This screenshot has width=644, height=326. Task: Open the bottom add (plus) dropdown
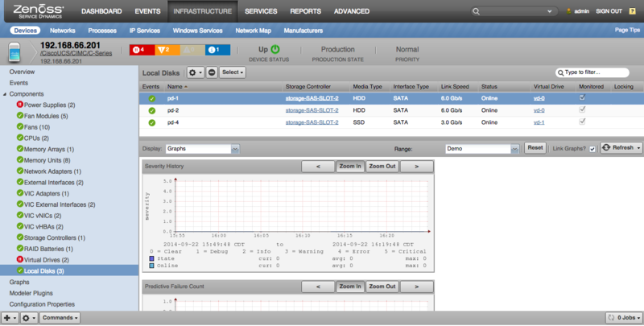(10, 318)
